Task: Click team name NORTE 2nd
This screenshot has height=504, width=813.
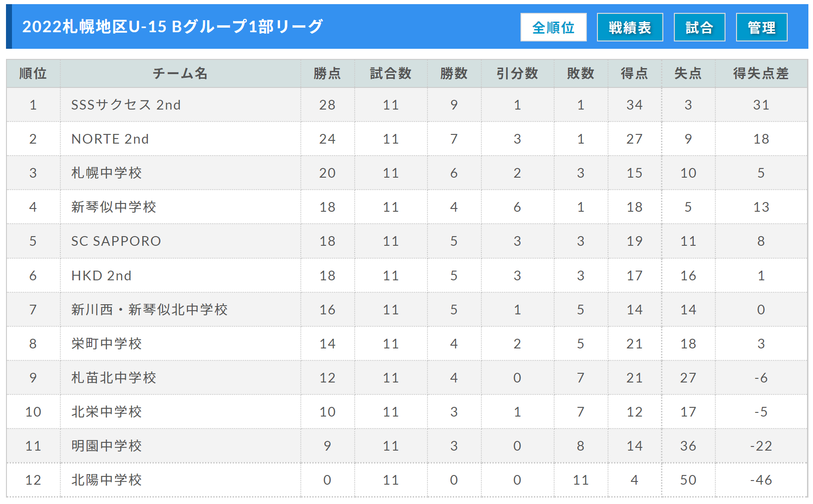Action: tap(110, 139)
